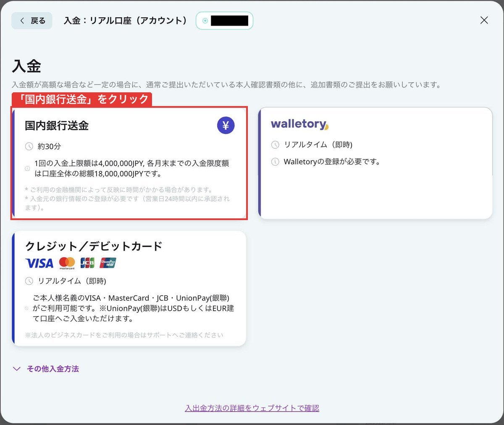The height and width of the screenshot is (425, 504).
Task: Choose the walletory deposit card
Action: click(x=375, y=163)
